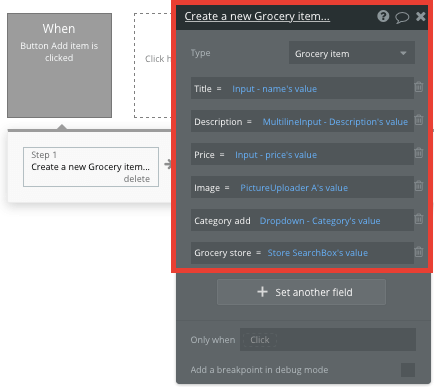Edit Dropdown - Category's value expression
The height and width of the screenshot is (387, 434).
coord(320,221)
